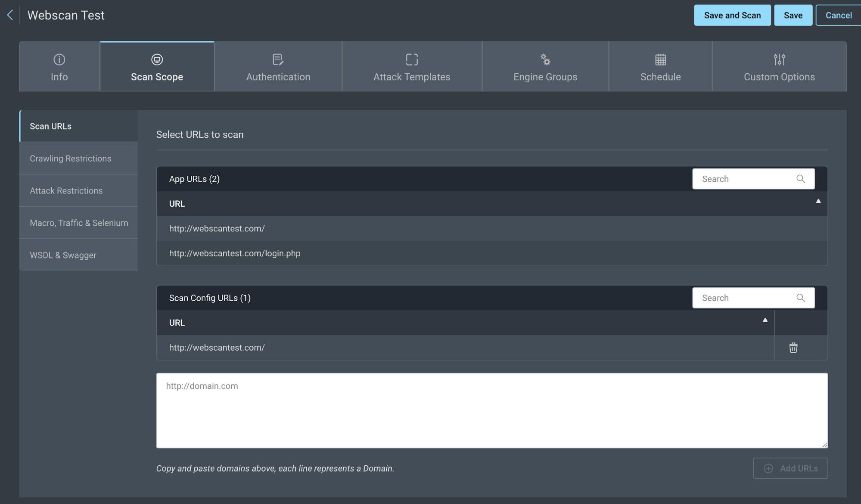Open the Engine Groups tab
Image resolution: width=861 pixels, height=504 pixels.
tap(545, 67)
